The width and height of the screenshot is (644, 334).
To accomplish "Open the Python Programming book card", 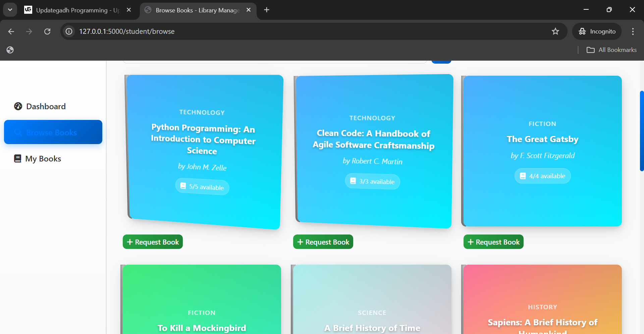I will tap(204, 152).
